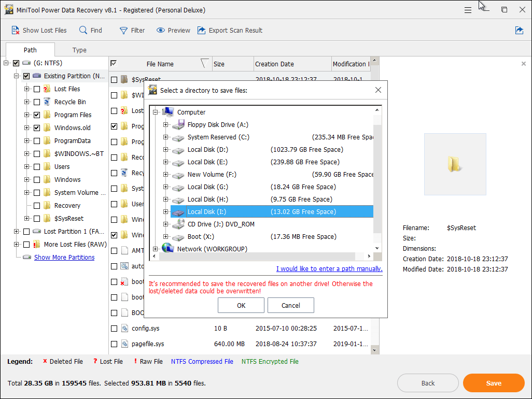The image size is (532, 399).
Task: Sort by the Size column header
Action: click(x=233, y=64)
